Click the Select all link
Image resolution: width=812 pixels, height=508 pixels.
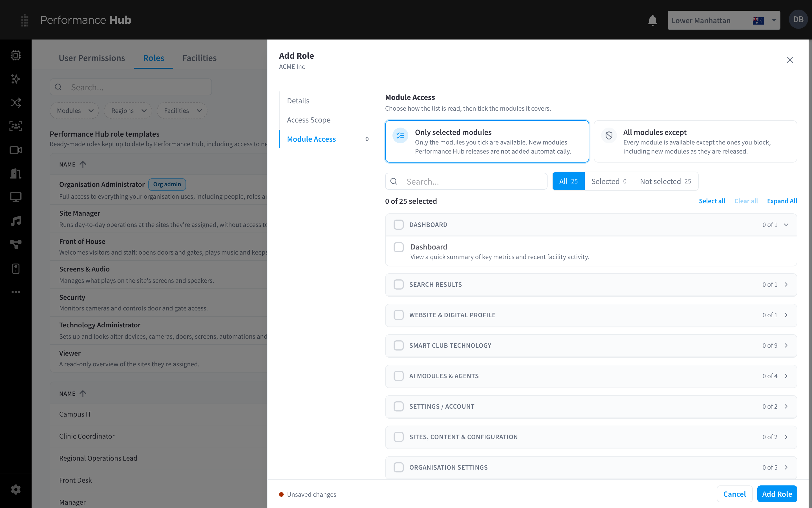(712, 201)
